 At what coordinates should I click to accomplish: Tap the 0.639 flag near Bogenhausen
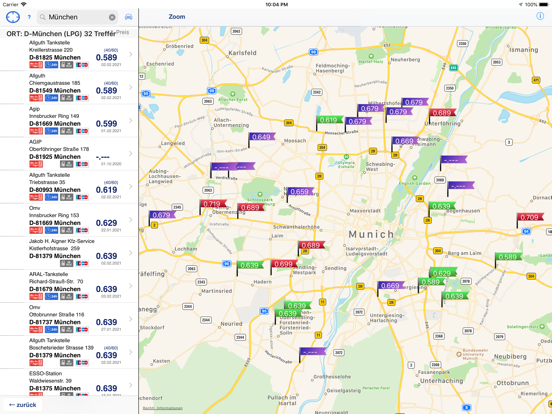(442, 206)
